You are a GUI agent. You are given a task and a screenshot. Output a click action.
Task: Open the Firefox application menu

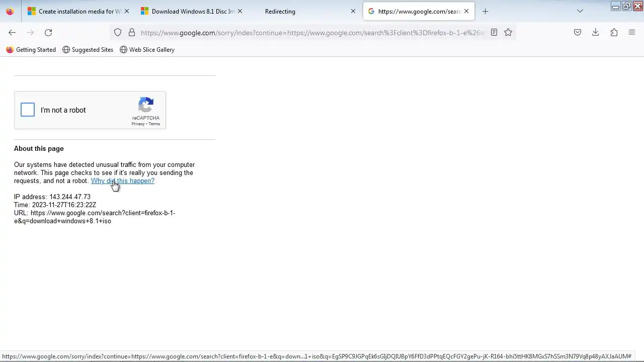[x=632, y=32]
